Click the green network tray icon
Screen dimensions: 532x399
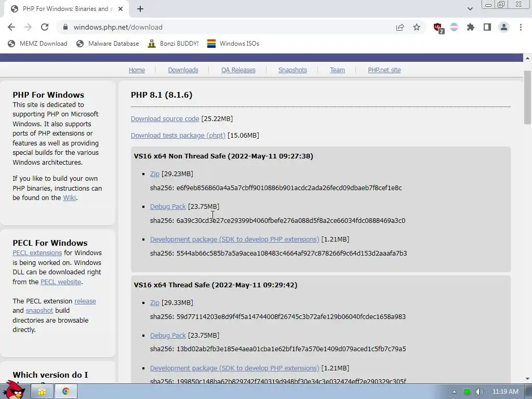(467, 392)
